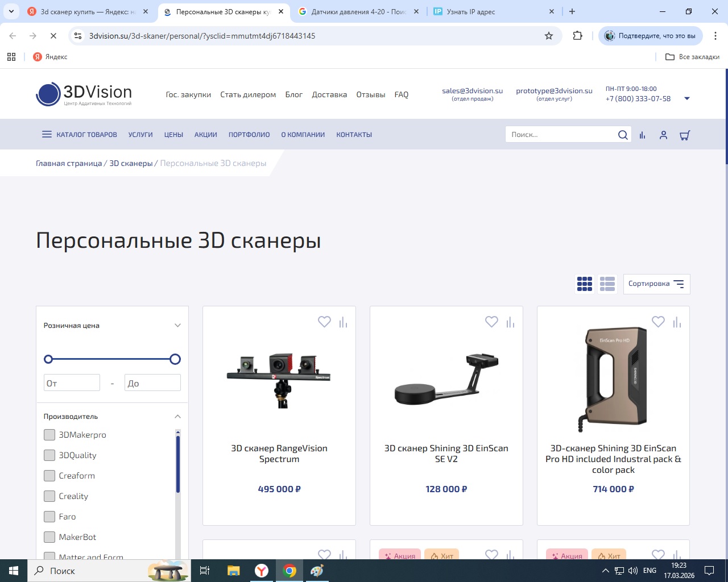Stop loading the page
This screenshot has height=582, width=728.
tap(53, 36)
